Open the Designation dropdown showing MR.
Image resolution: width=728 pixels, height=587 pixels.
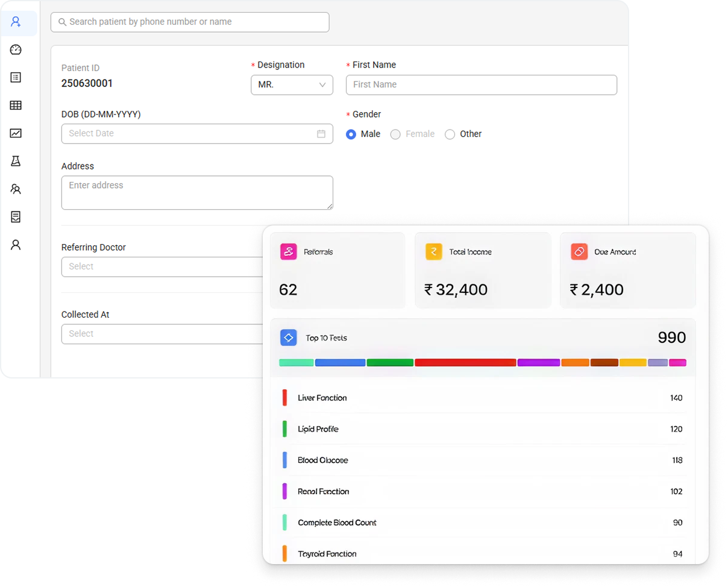[292, 85]
